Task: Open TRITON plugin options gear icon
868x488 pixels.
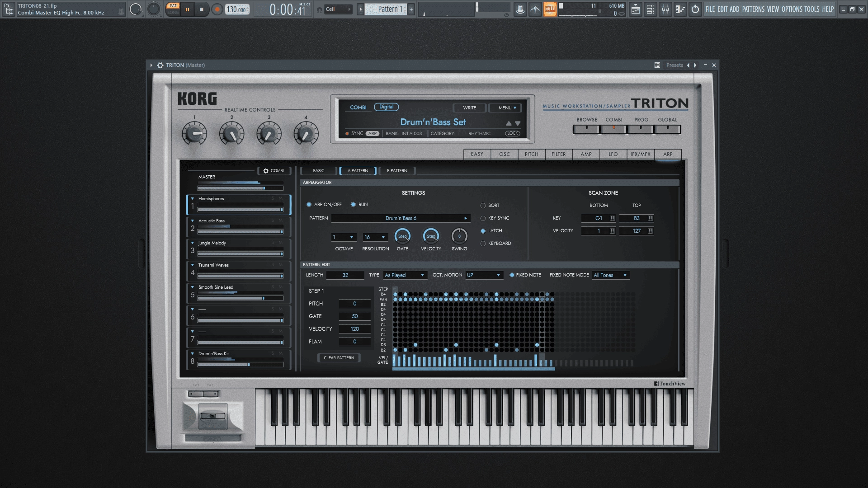Action: [x=160, y=65]
